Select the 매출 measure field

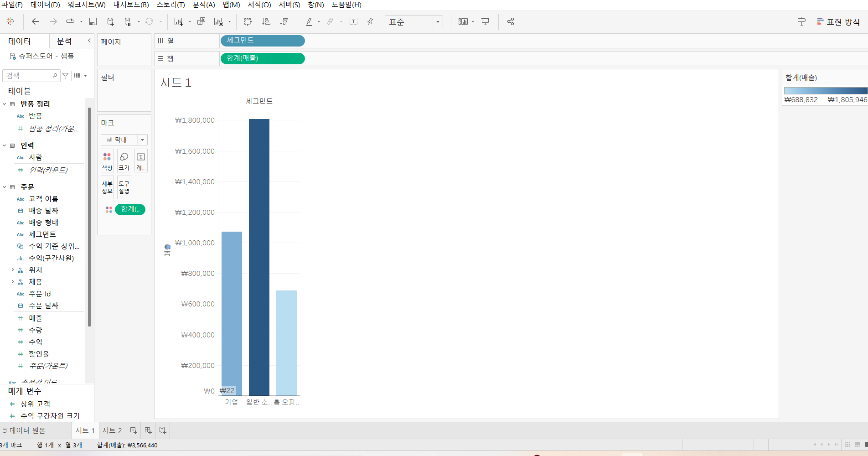(x=36, y=318)
